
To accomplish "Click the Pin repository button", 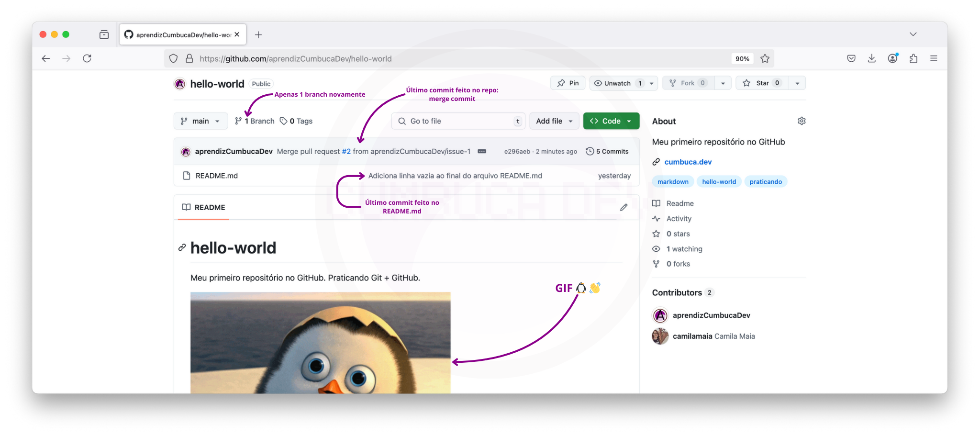I will click(568, 83).
